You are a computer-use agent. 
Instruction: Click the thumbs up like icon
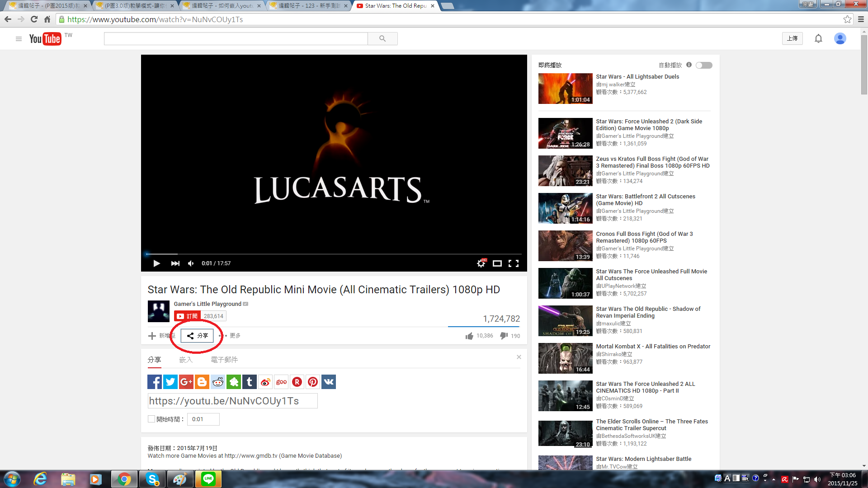[470, 336]
